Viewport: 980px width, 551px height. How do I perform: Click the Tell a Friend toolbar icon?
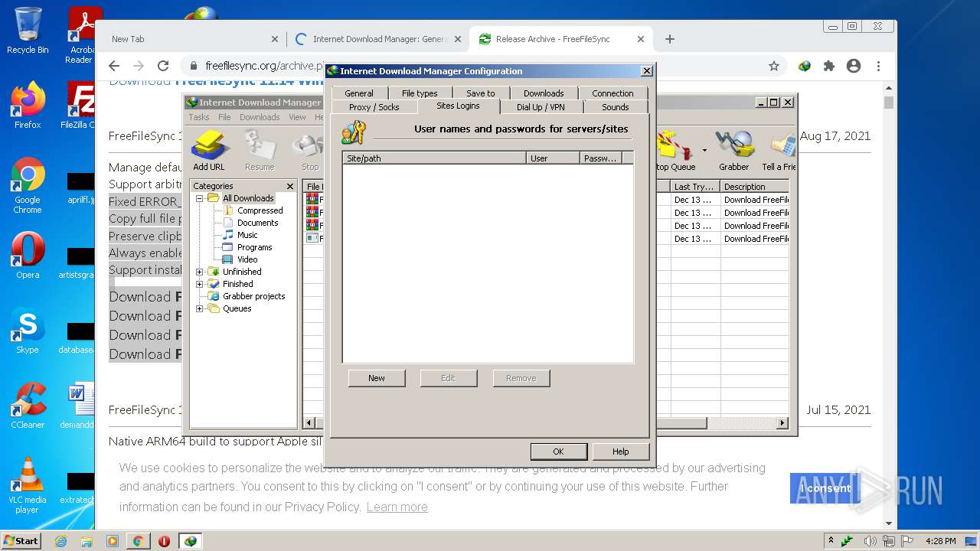pyautogui.click(x=779, y=151)
